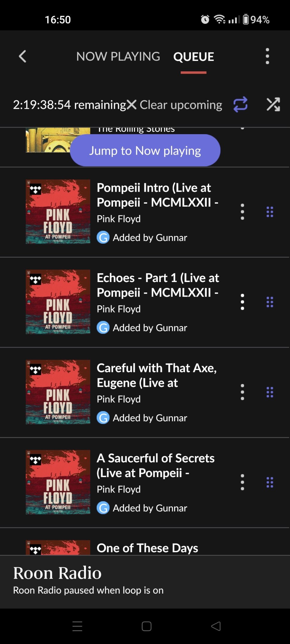Open three-dot menu for Careful with That Axe

pyautogui.click(x=242, y=392)
